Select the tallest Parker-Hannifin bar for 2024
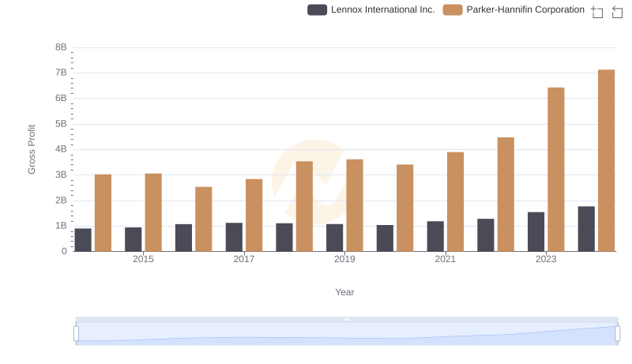The image size is (632, 364). coord(606,160)
